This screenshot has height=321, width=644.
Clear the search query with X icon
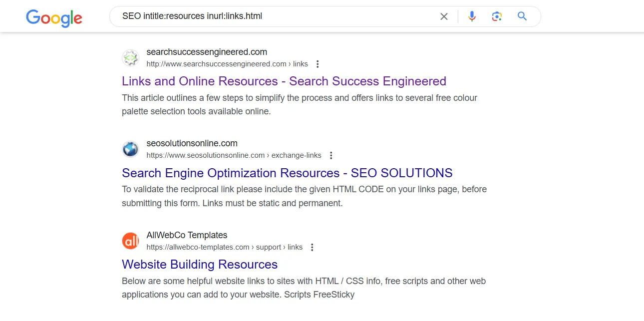pyautogui.click(x=444, y=16)
